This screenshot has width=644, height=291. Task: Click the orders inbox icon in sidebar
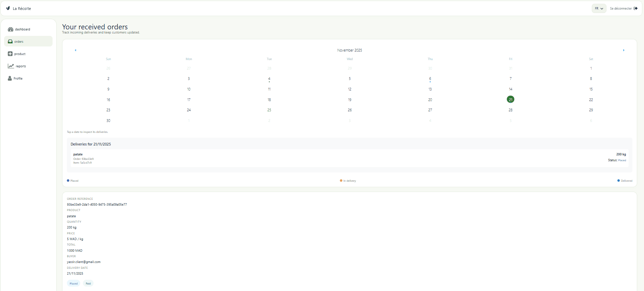[10, 42]
